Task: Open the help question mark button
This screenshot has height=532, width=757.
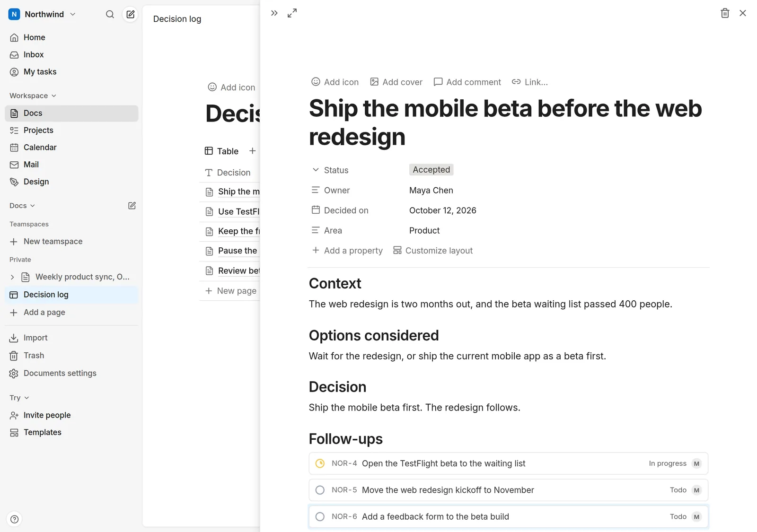Action: (x=15, y=519)
